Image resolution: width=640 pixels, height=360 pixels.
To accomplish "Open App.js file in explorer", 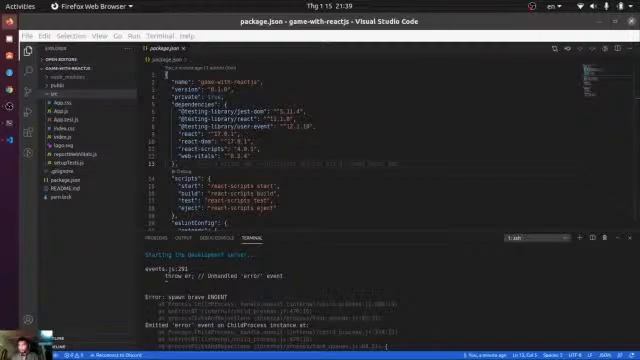I will (61, 111).
